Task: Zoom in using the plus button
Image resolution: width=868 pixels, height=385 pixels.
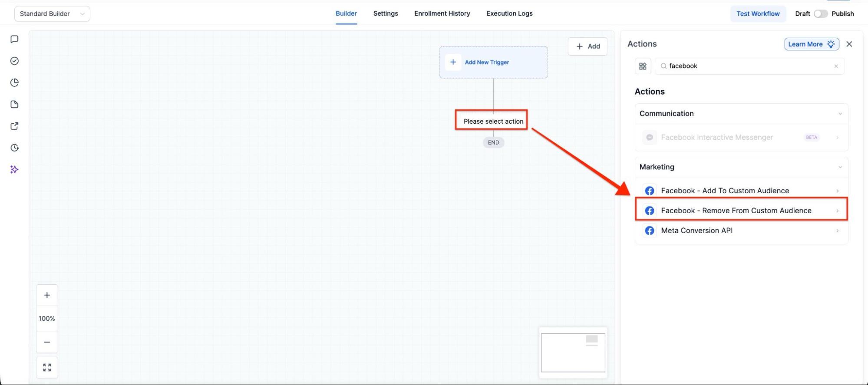Action: (47, 296)
